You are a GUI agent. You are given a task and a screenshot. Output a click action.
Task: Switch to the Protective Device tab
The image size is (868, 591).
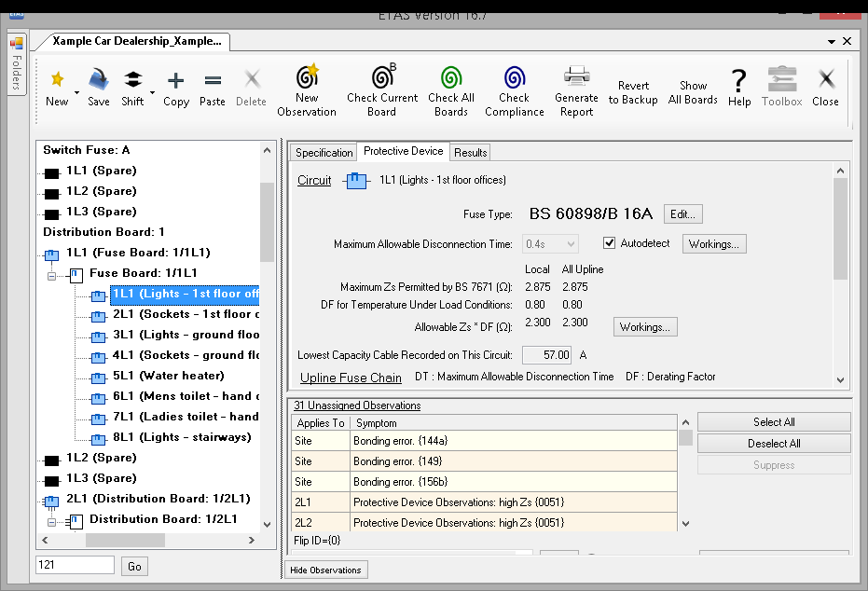tap(404, 151)
